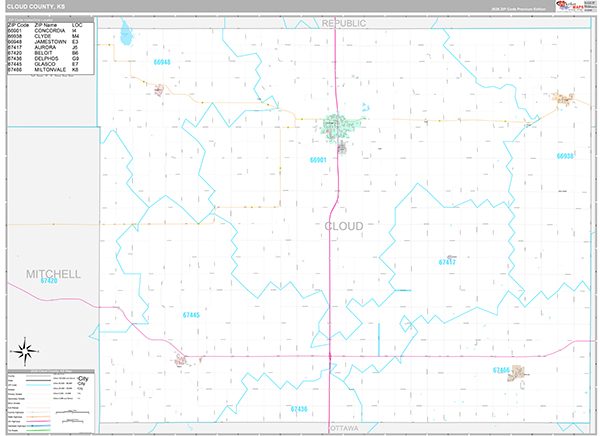Click the MITCHELL county label
Viewport: 600px width, 436px height.
[x=53, y=274]
